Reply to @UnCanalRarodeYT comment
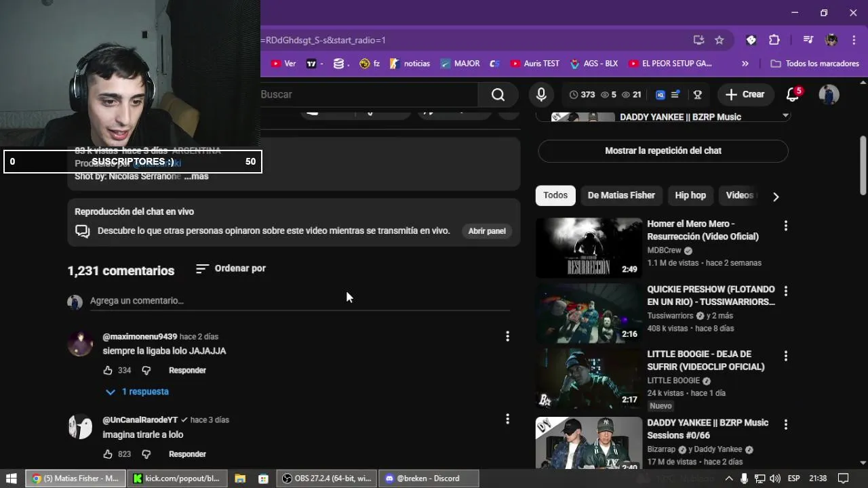868x488 pixels. pos(187,454)
